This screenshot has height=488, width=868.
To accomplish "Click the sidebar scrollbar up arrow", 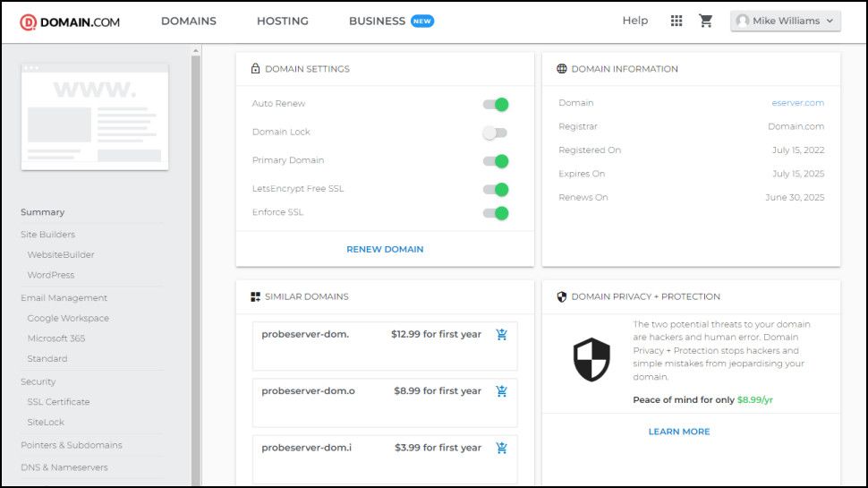I will pos(195,50).
